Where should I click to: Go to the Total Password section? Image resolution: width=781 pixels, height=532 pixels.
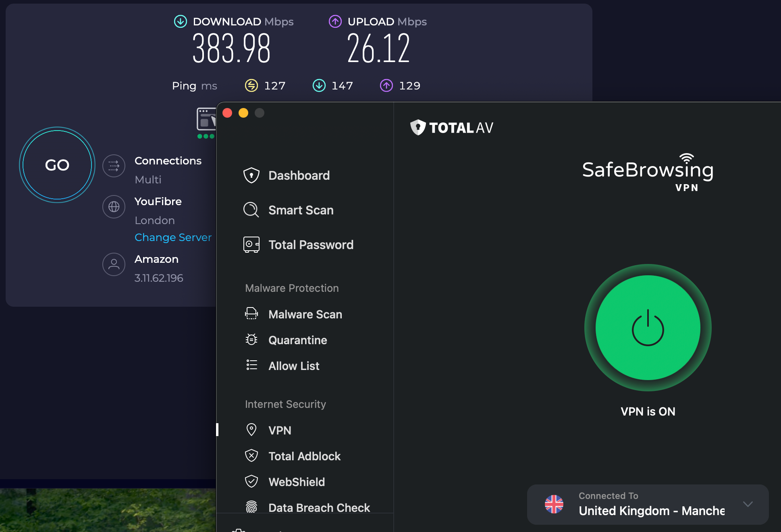(x=311, y=245)
